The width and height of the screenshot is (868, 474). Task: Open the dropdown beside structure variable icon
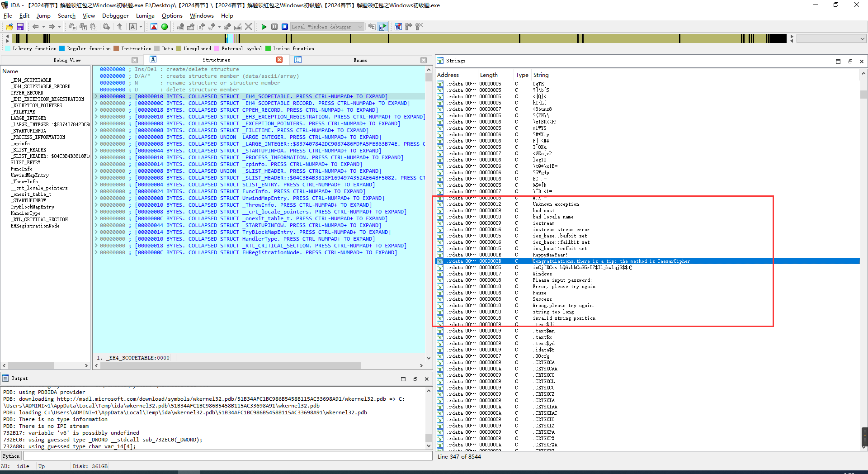(219, 27)
